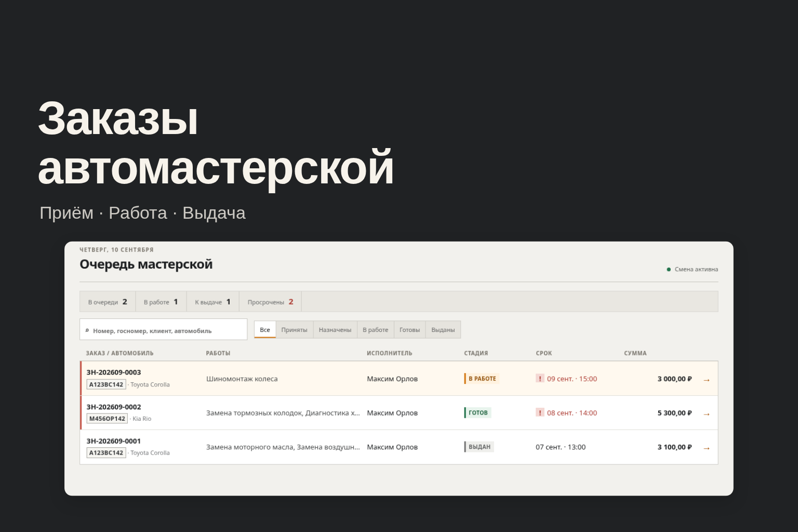Screen dimensions: 798x532
Task: Click the green 'Смена активна' status dot
Action: (x=669, y=269)
